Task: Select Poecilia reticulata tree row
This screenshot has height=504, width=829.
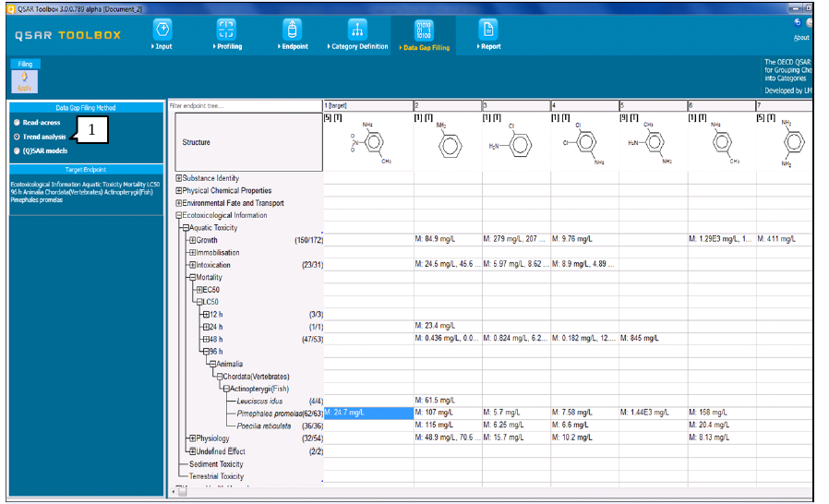Action: click(x=264, y=426)
